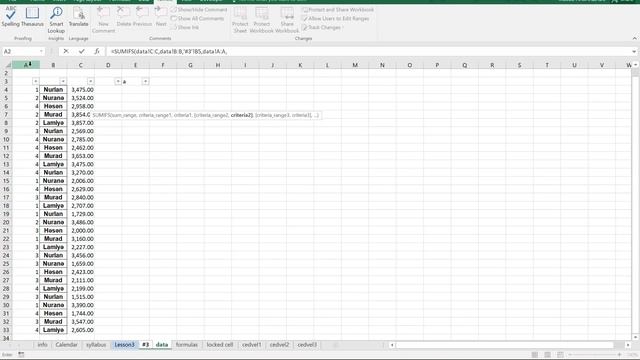The height and width of the screenshot is (360, 640).
Task: Collapse the ribbon with the caret
Action: coord(634,38)
